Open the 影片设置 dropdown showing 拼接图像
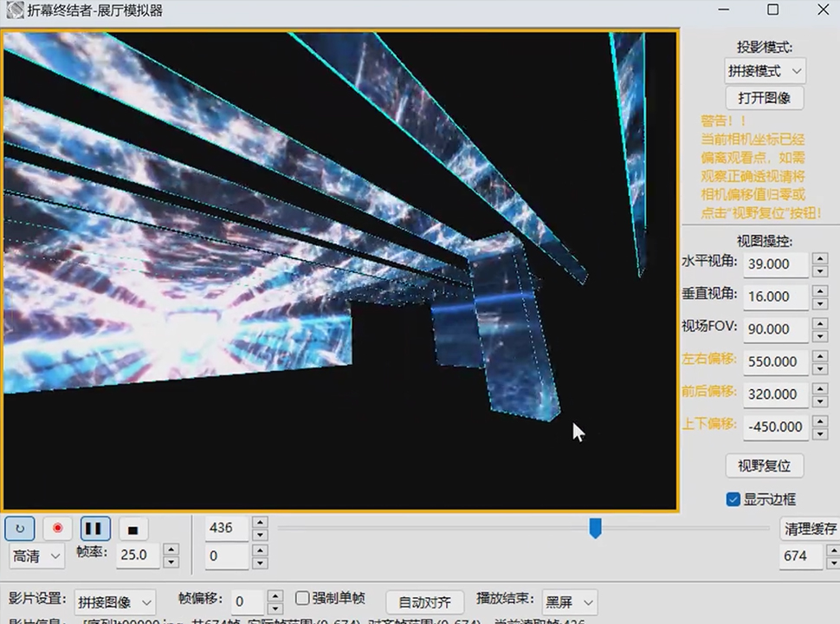Screen dimensions: 840x624 (115, 601)
